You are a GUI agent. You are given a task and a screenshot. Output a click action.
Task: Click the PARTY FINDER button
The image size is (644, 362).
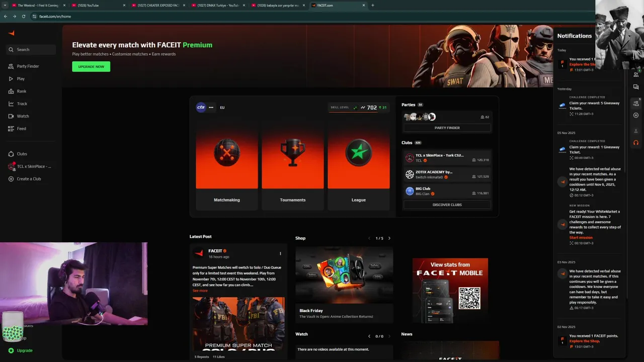[447, 128]
